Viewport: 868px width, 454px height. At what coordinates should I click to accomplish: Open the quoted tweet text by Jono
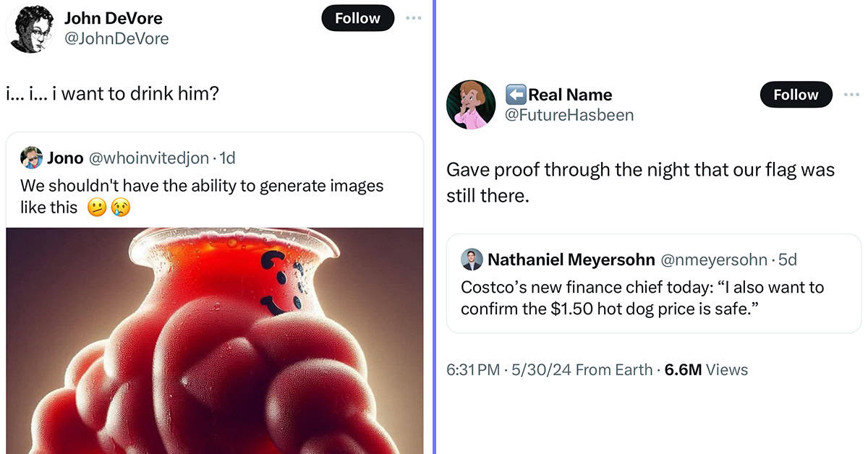(202, 196)
